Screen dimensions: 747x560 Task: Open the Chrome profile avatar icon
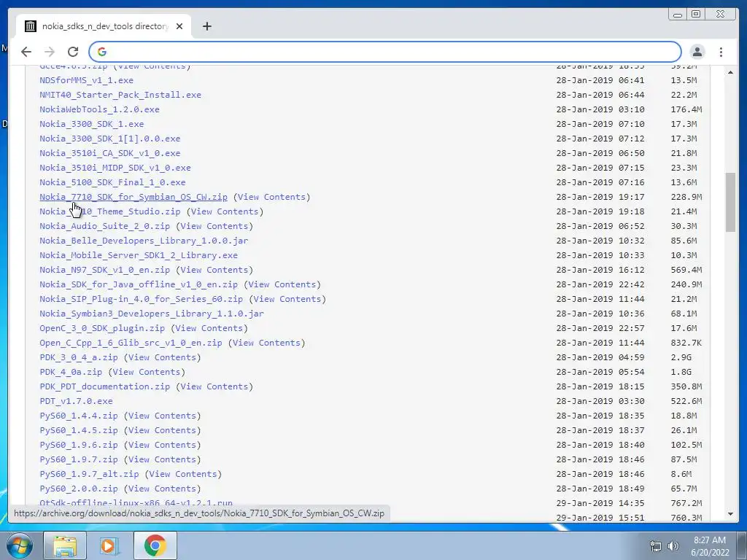coord(697,52)
